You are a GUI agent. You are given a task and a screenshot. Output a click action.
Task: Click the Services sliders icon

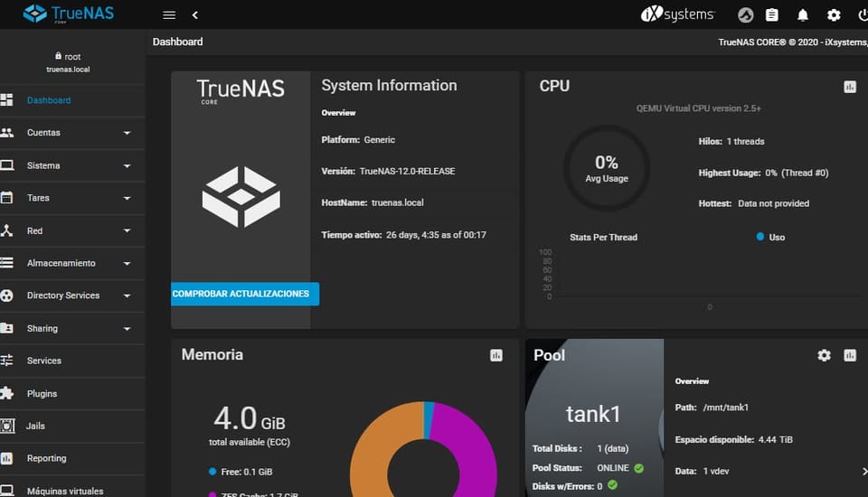pos(6,361)
